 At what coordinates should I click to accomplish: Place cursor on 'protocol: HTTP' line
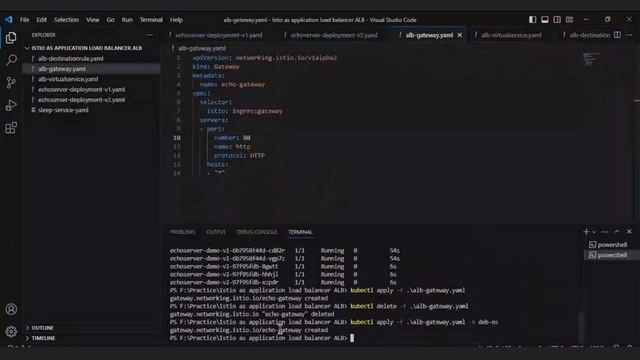(239, 156)
